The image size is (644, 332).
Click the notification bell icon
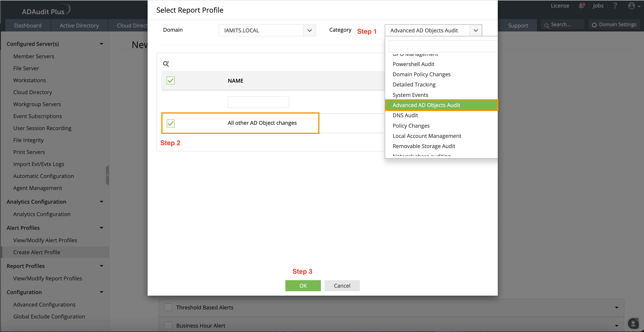(x=581, y=6)
